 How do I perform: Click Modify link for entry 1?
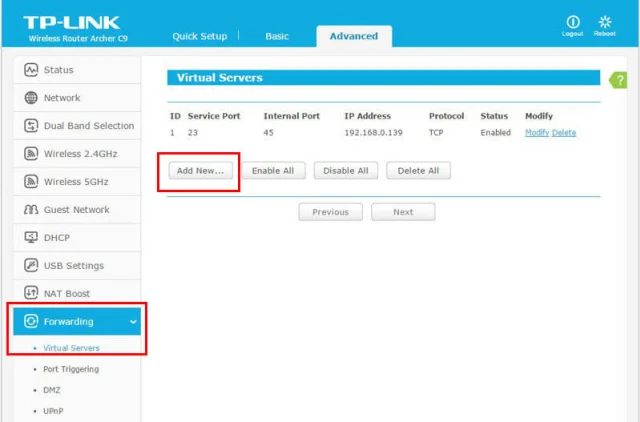click(x=537, y=132)
